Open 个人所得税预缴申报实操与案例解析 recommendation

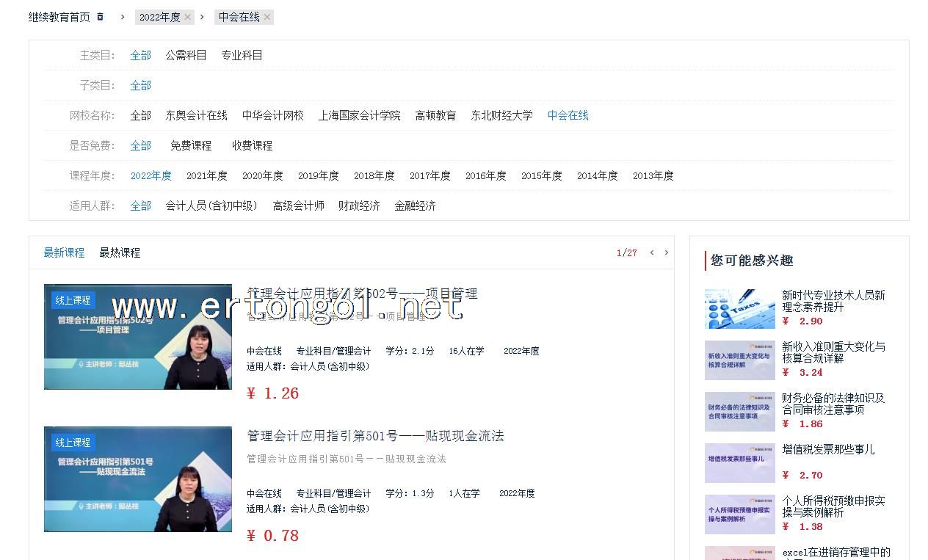point(833,506)
